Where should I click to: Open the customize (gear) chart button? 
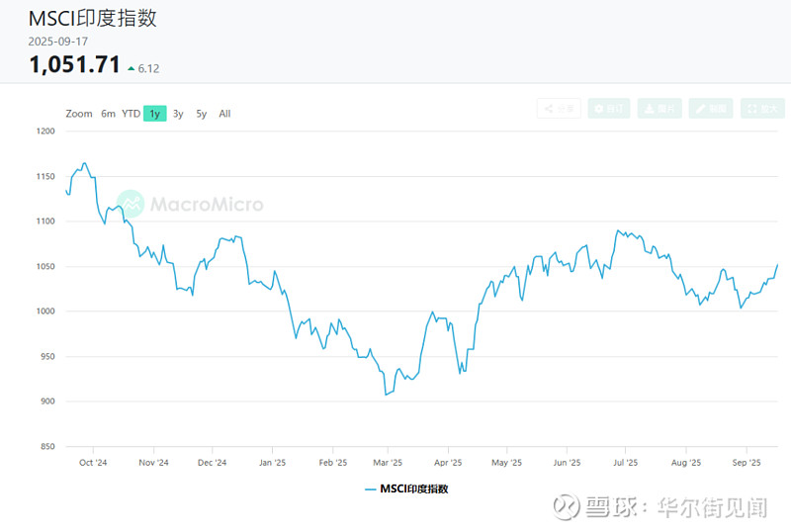(x=609, y=109)
